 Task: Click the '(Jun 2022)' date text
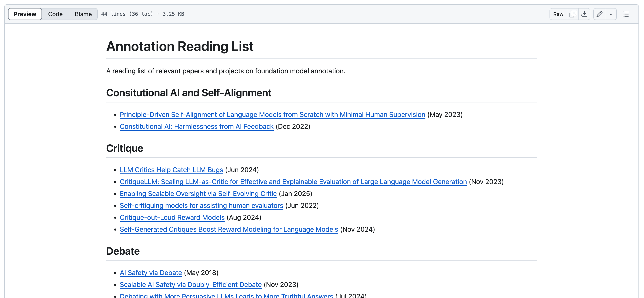click(302, 206)
